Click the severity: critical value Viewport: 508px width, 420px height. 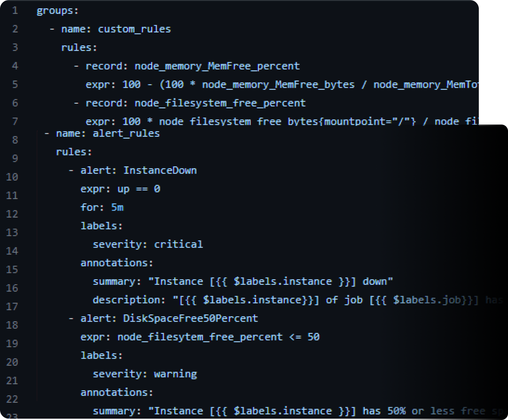click(178, 244)
